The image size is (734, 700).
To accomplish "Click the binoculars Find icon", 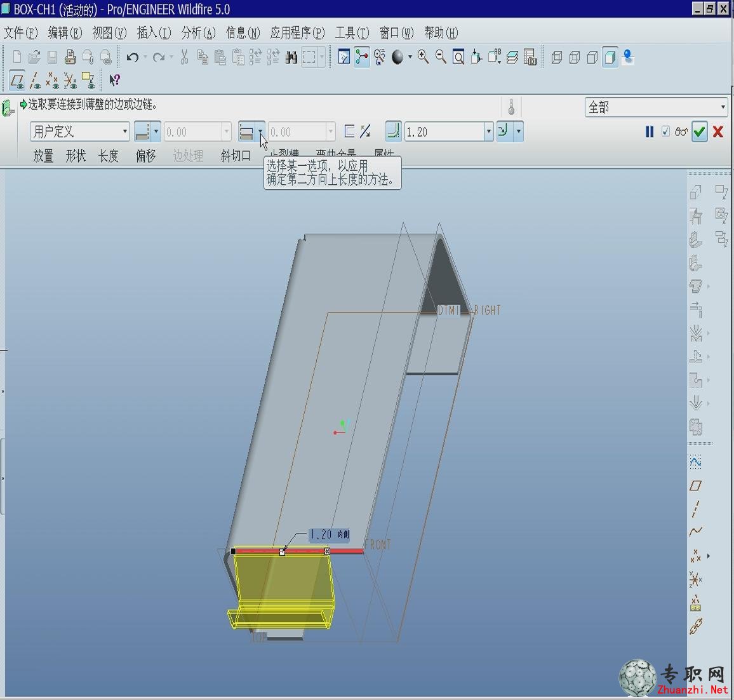I will coord(291,58).
